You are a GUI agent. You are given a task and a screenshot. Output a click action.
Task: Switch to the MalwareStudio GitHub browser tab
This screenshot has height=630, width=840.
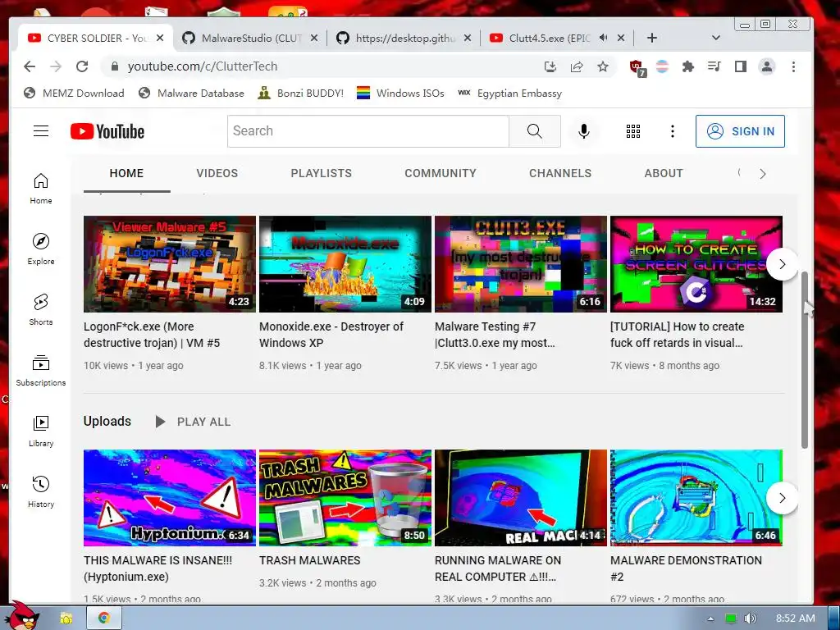249,38
